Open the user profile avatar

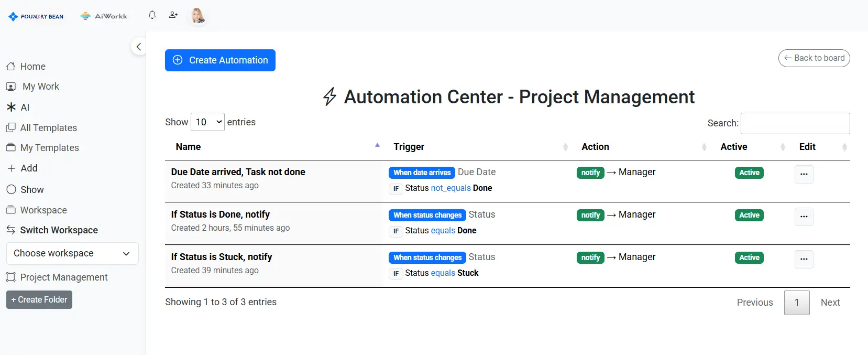click(197, 16)
